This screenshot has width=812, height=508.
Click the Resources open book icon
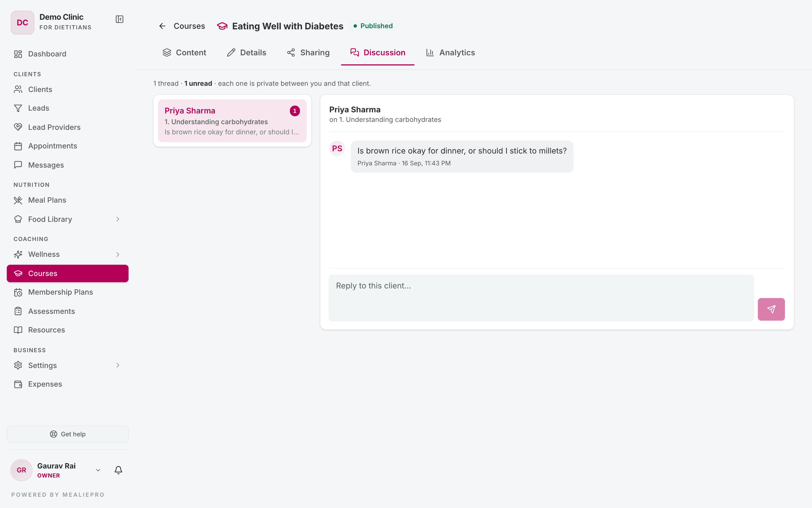18,330
